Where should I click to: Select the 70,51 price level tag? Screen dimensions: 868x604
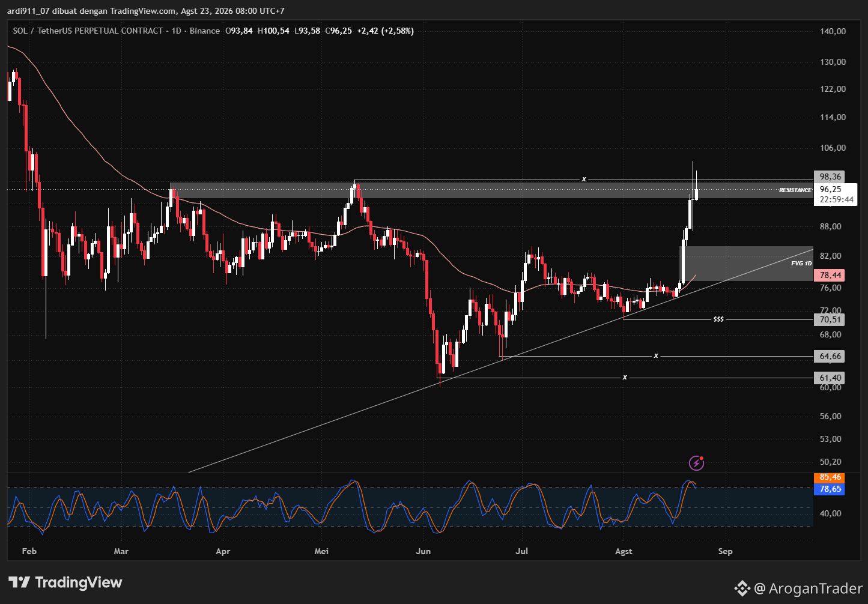pyautogui.click(x=830, y=319)
